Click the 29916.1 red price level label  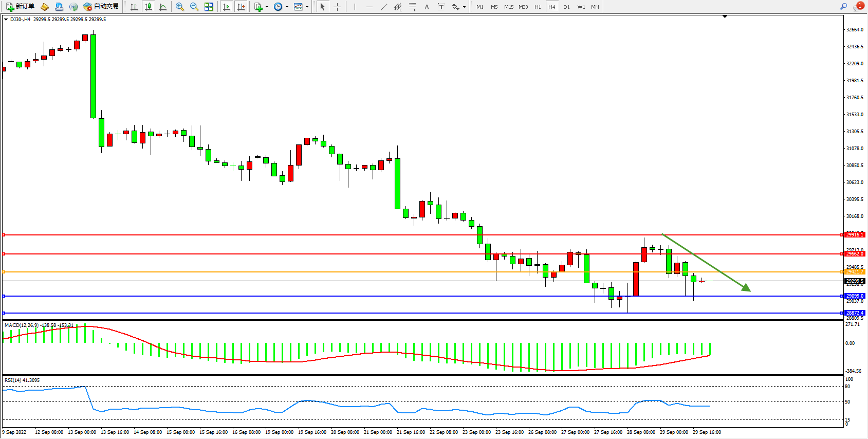click(x=855, y=235)
